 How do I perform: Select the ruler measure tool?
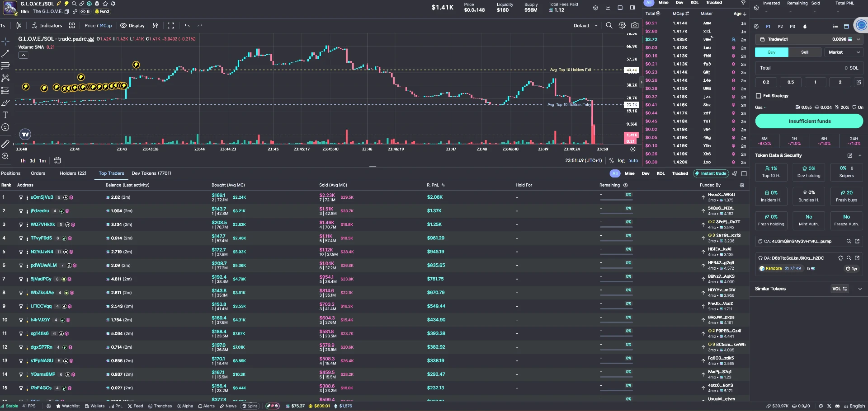coord(5,144)
